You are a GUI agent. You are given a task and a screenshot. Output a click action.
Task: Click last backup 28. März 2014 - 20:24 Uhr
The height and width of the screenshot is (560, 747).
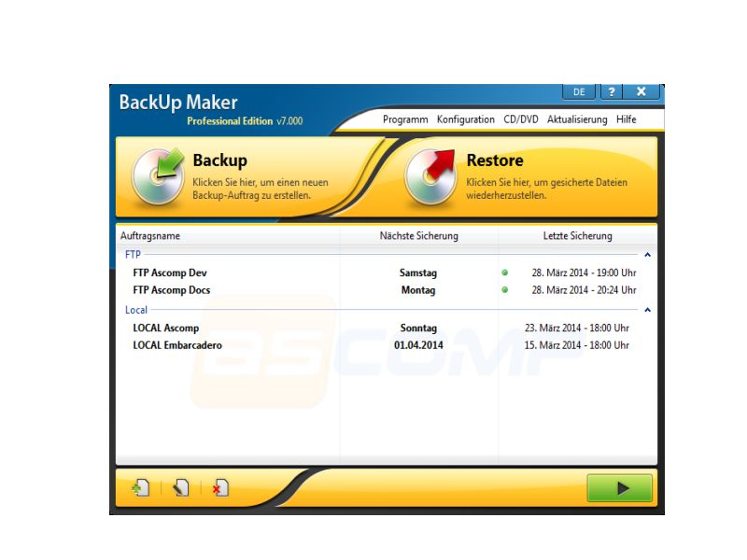pos(585,290)
